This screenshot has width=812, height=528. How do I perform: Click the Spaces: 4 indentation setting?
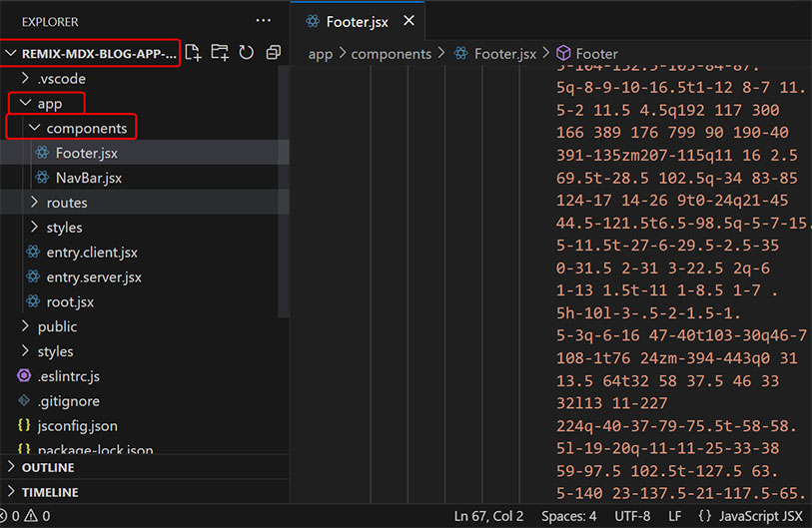point(569,516)
